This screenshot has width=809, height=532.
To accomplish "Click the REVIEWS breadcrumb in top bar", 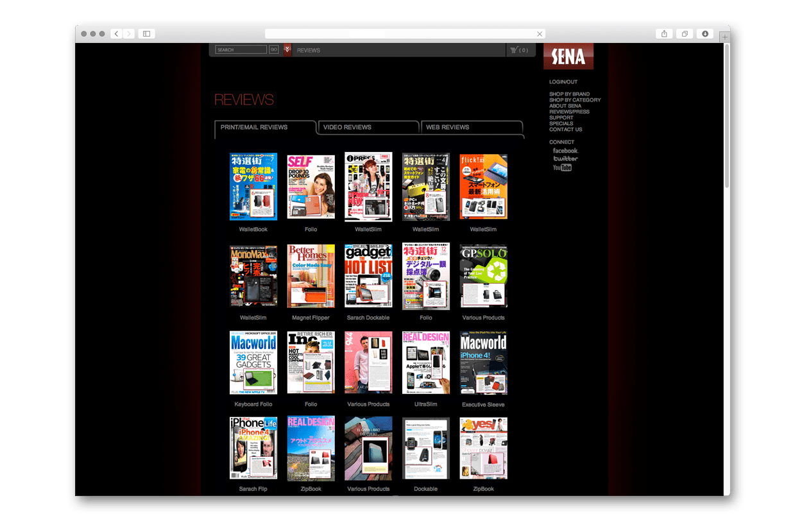I will point(309,50).
